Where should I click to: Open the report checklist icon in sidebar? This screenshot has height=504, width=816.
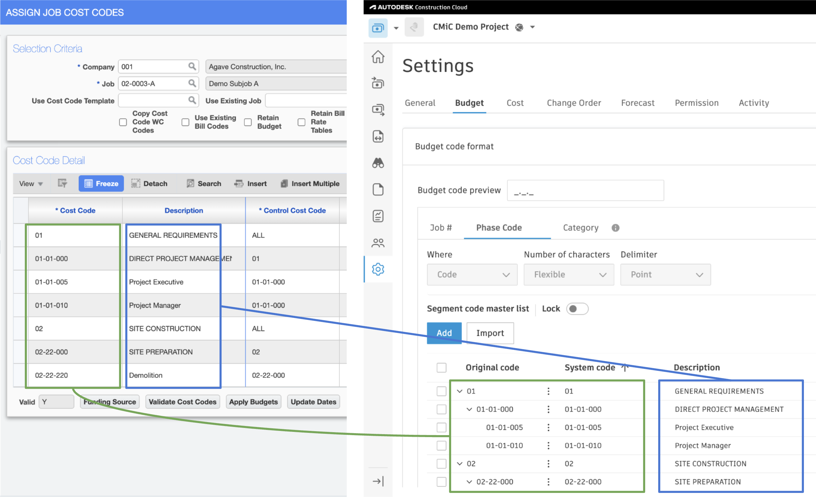click(378, 216)
